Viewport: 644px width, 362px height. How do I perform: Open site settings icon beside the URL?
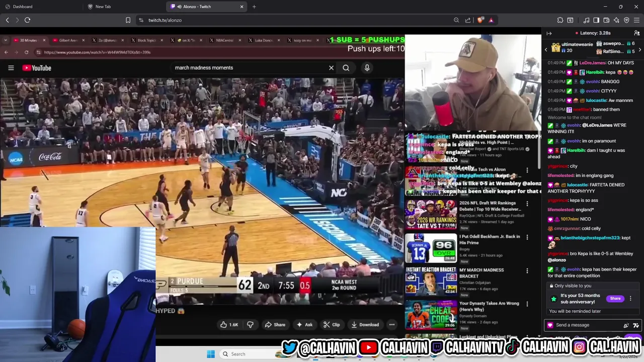141,20
